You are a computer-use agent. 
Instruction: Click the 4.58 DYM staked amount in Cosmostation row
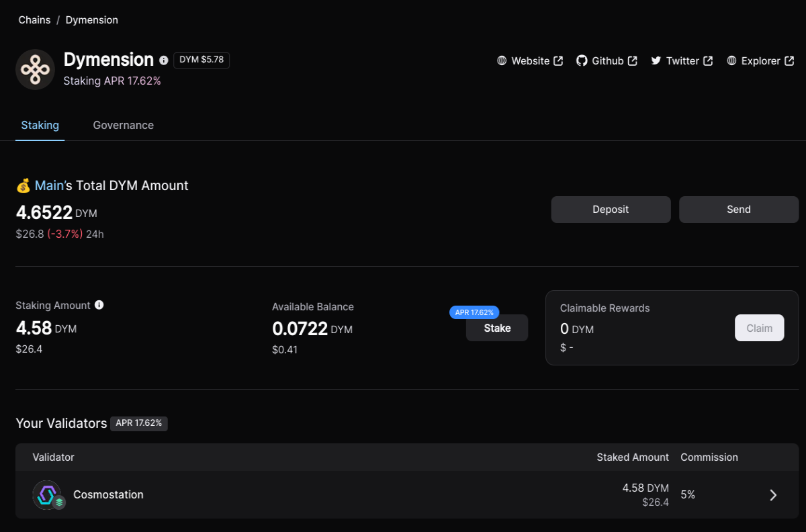click(x=645, y=488)
